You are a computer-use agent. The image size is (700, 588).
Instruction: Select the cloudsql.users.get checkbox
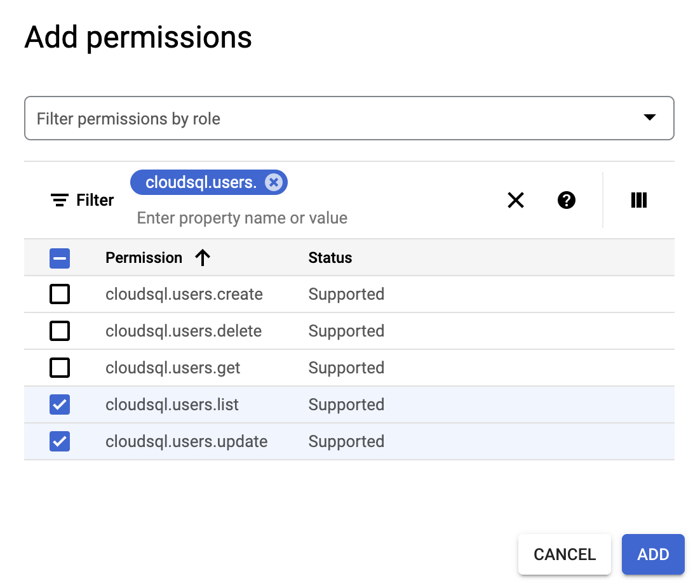tap(60, 368)
